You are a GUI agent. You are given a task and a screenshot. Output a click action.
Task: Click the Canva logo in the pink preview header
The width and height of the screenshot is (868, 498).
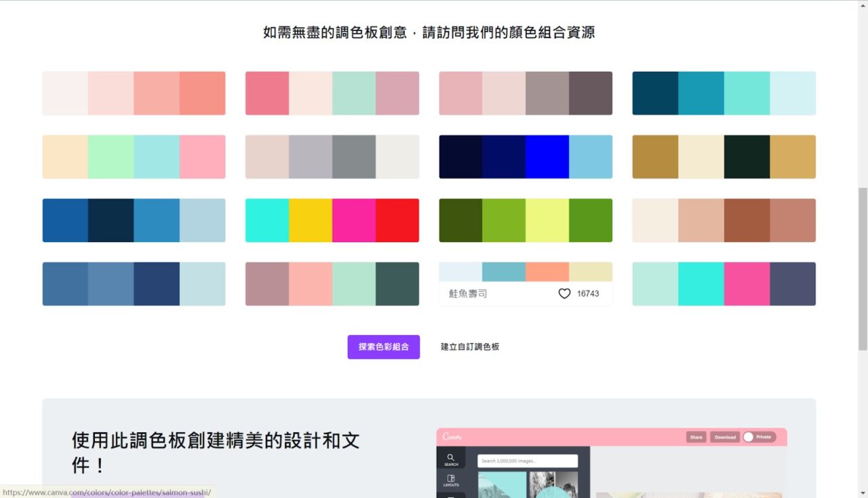point(452,436)
